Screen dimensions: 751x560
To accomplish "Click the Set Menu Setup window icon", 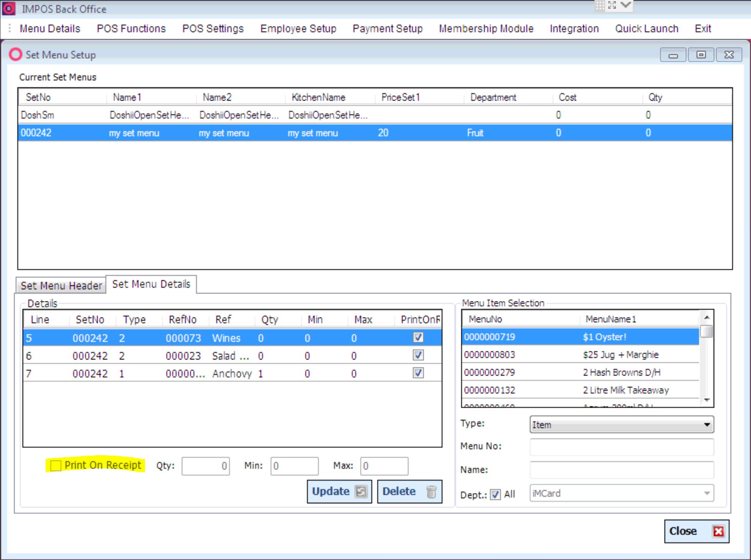I will [x=15, y=54].
